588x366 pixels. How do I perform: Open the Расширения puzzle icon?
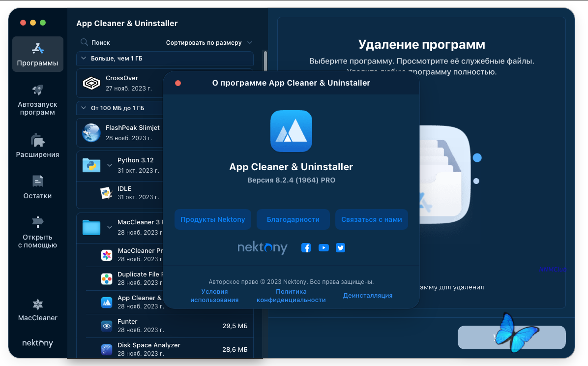[37, 140]
